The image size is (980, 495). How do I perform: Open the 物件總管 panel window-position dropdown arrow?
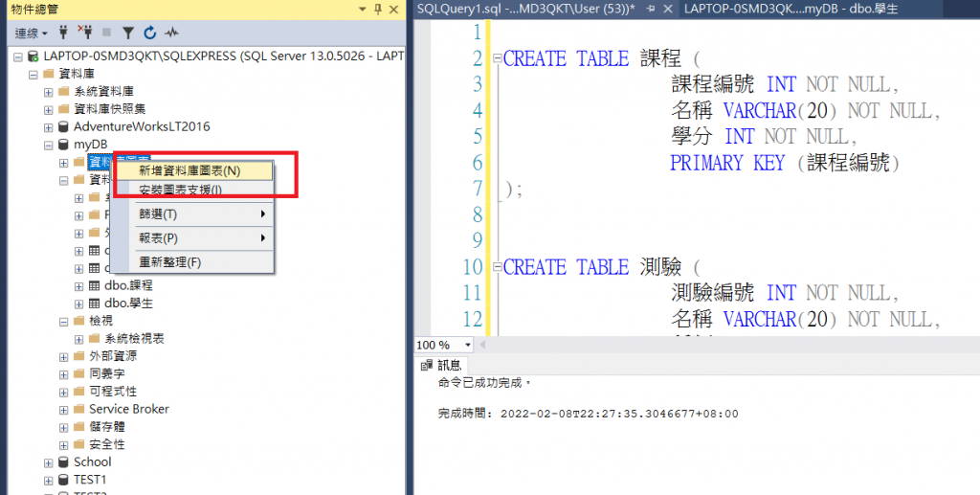pos(362,10)
